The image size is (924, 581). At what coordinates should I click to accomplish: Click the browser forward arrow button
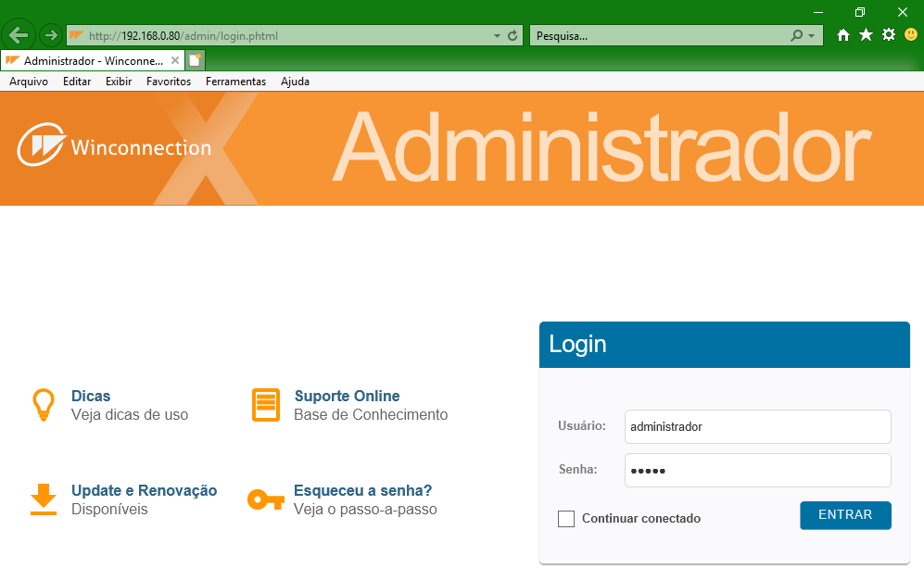pos(51,35)
